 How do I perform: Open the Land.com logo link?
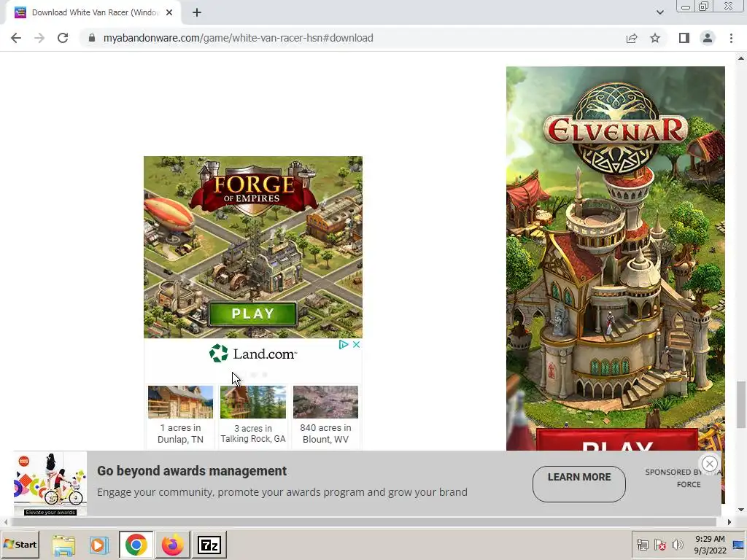253,354
